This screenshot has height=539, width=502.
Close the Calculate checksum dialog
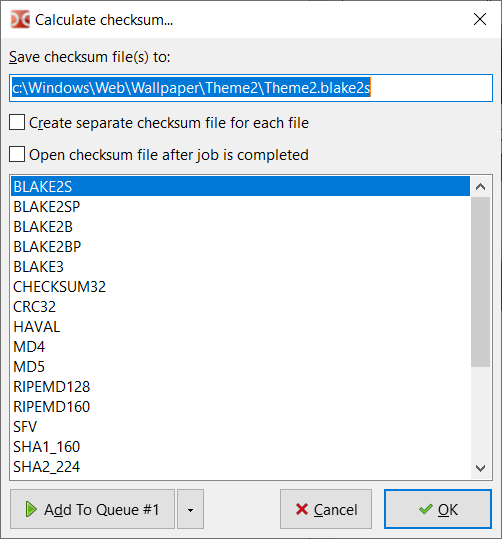click(x=480, y=19)
